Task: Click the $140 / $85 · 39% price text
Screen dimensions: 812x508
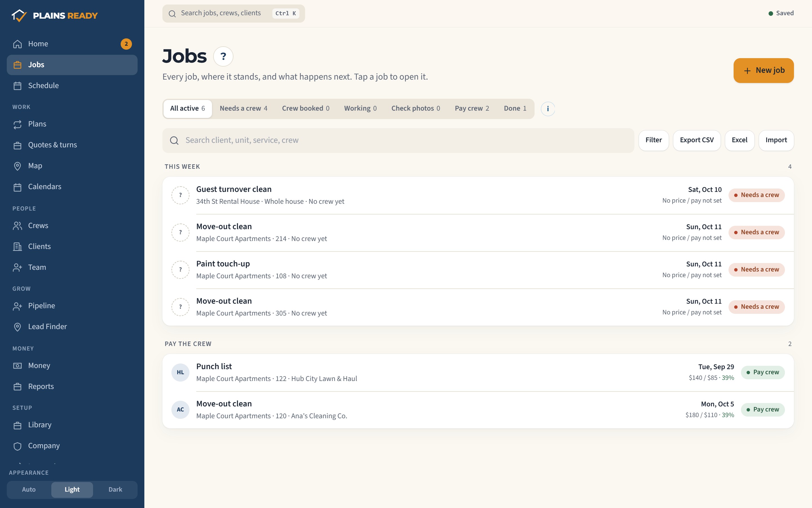Action: pyautogui.click(x=711, y=378)
